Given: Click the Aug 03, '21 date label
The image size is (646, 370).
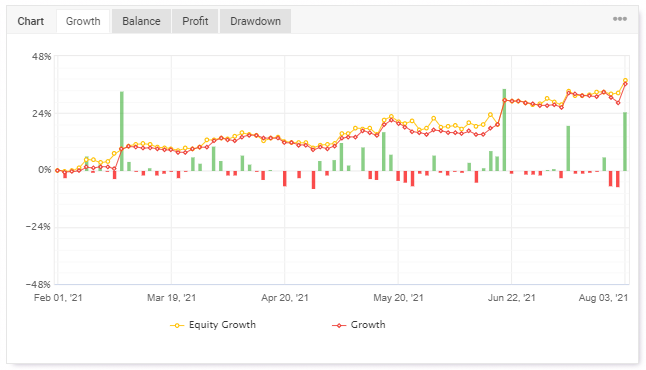Looking at the screenshot, I should [603, 297].
